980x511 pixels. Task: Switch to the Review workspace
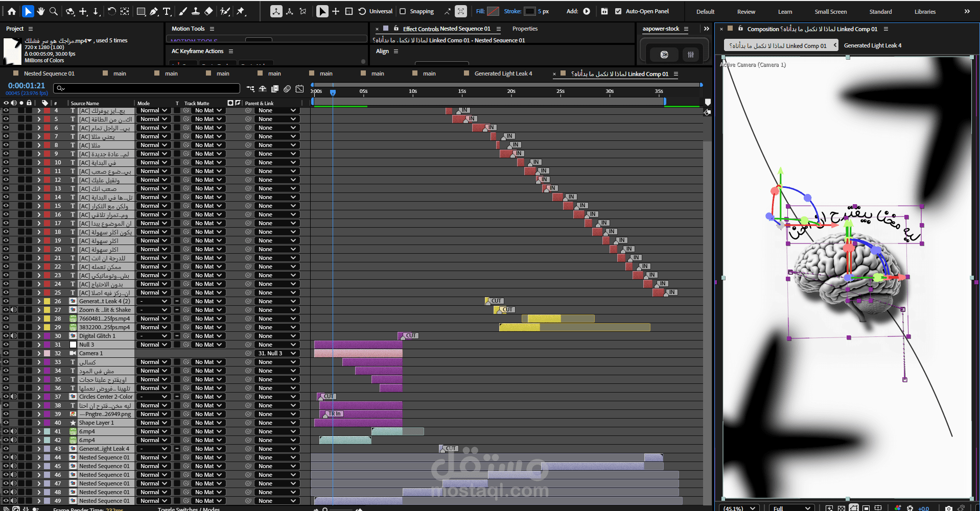tap(746, 12)
